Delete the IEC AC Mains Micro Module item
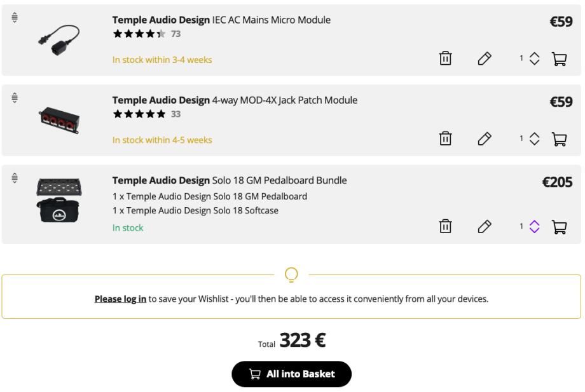Viewport: 585px width, 392px height. click(x=446, y=58)
